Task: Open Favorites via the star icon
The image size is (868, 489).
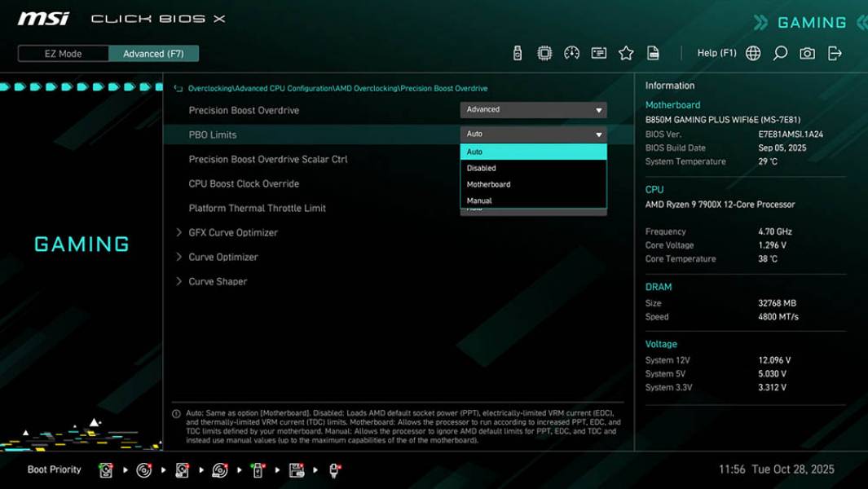Action: (626, 52)
